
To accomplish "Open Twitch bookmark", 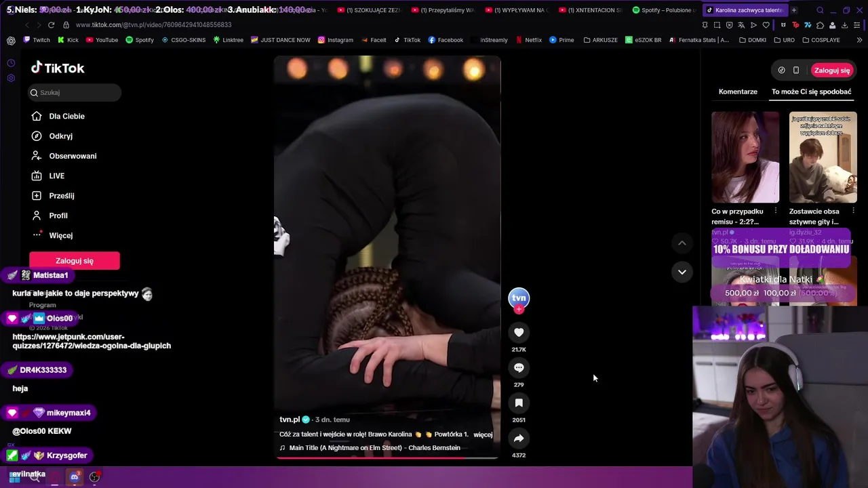I will (37, 40).
